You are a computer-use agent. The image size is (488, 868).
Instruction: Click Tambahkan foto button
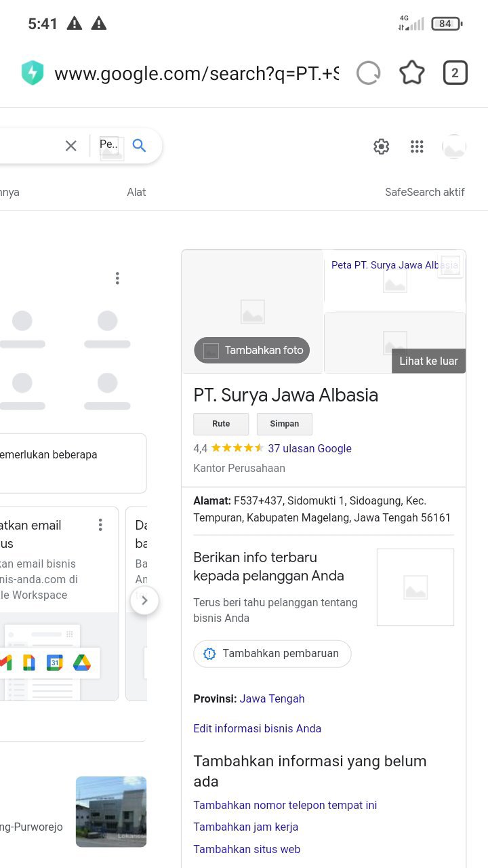point(252,350)
